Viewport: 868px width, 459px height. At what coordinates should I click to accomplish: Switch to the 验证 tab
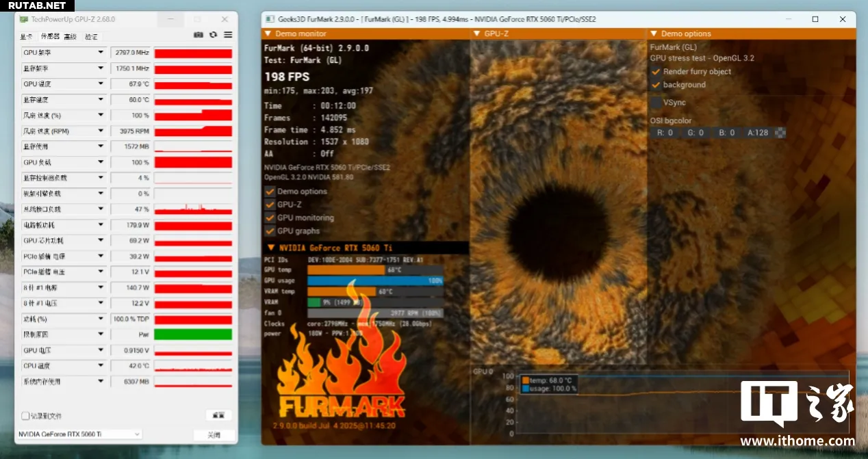91,36
